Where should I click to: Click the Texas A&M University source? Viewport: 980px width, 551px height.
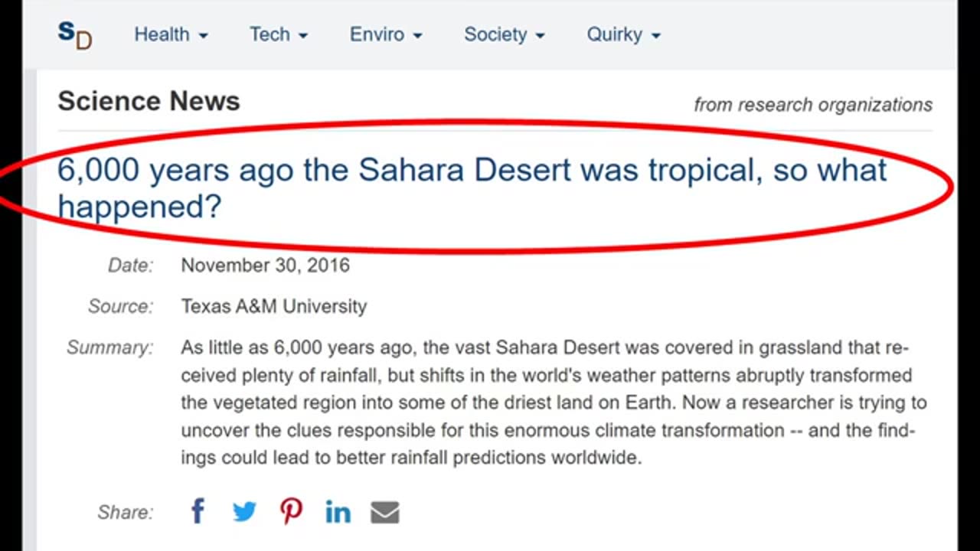point(274,306)
